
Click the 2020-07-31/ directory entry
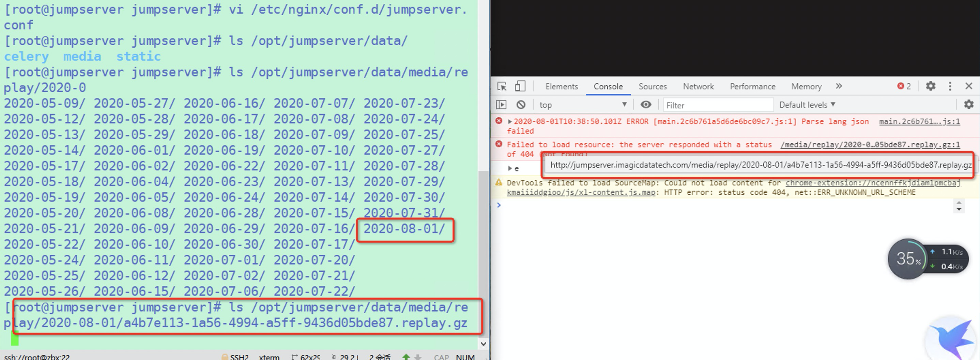tap(404, 213)
